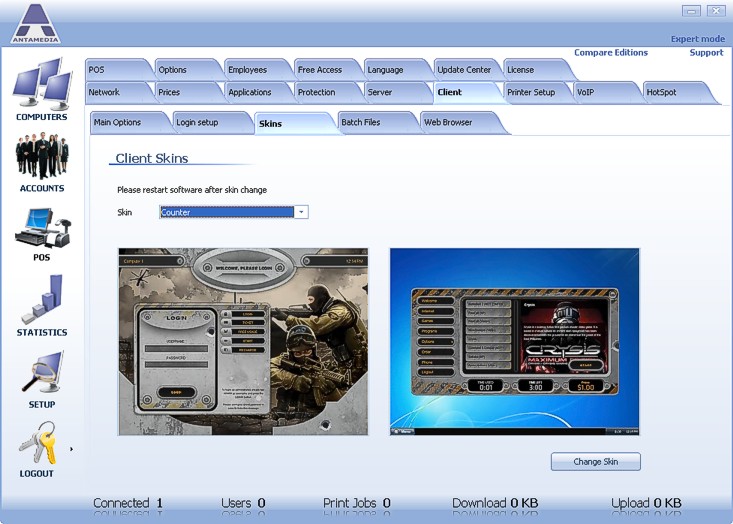This screenshot has height=524, width=733.
Task: Open the Protection tab
Action: click(328, 92)
